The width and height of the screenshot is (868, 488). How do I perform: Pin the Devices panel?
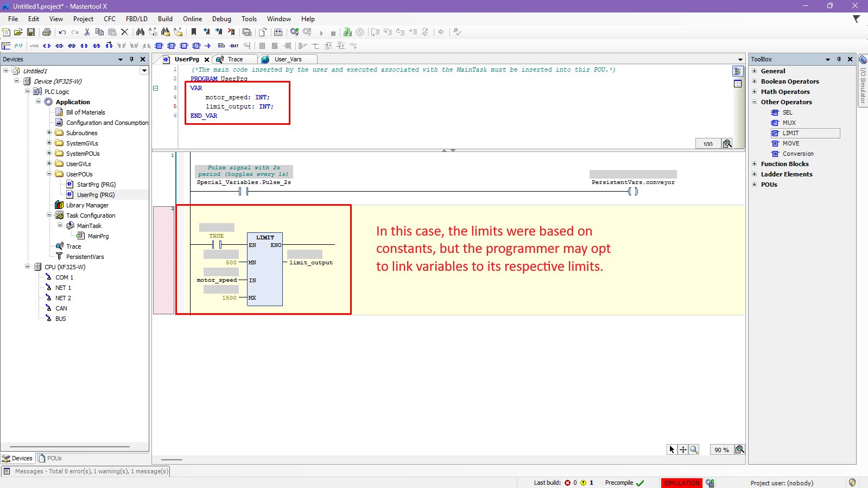pos(131,59)
